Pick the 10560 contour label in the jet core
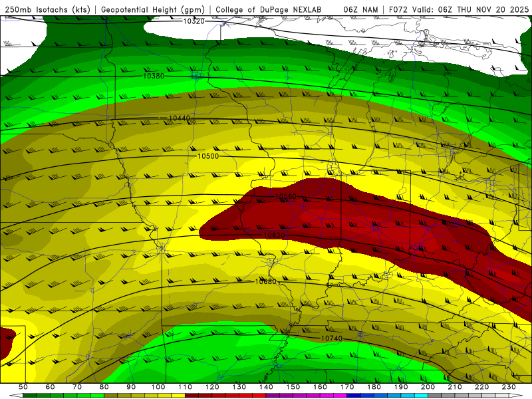Image resolution: width=532 pixels, height=399 pixels. point(286,196)
